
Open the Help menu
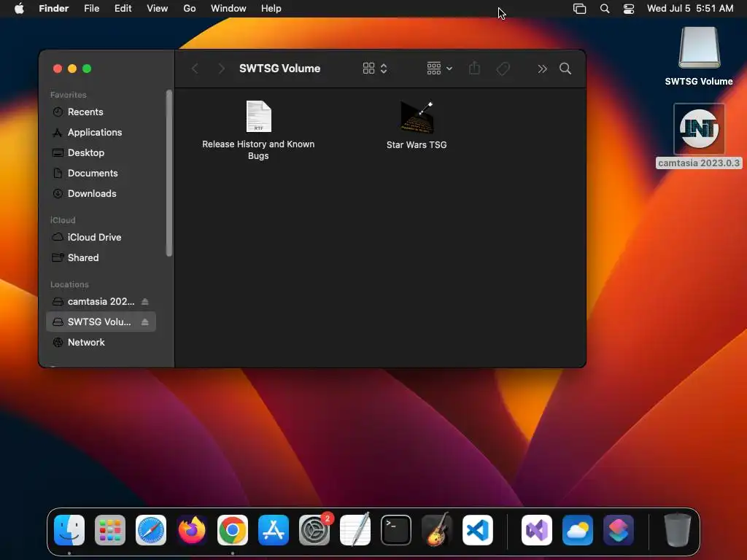[x=271, y=9]
